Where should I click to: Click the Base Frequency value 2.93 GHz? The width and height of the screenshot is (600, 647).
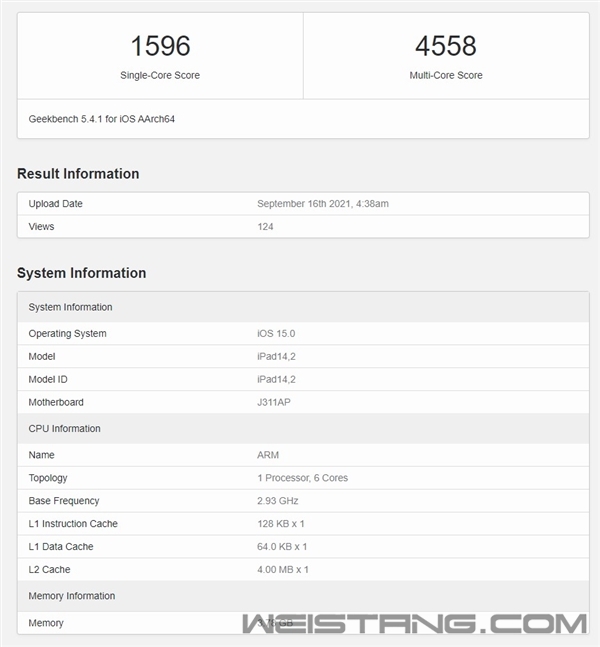(277, 501)
